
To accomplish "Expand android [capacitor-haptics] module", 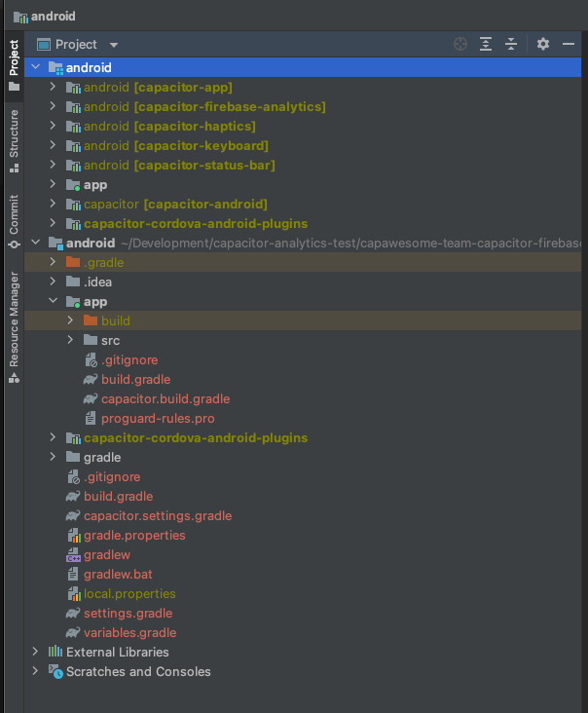I will coord(53,126).
